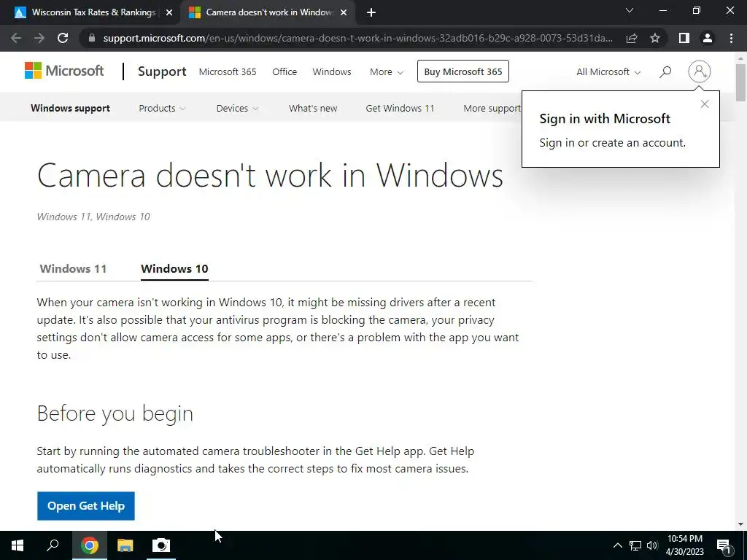Click Windows support heading link
This screenshot has height=560, width=747.
tap(70, 108)
